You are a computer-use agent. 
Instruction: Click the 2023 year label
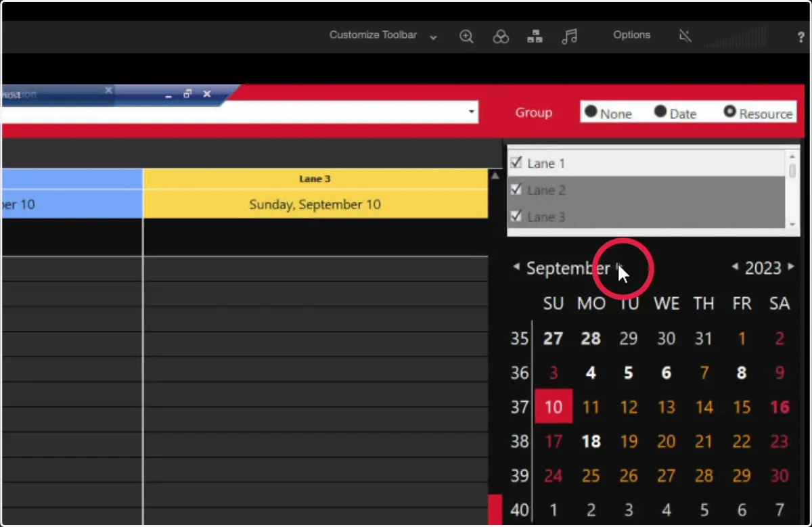click(763, 269)
